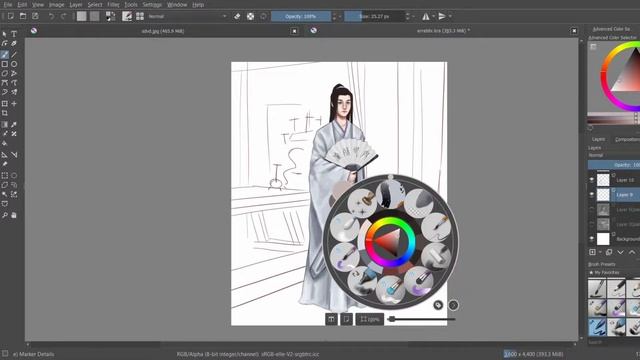
Task: Click the Save document icon
Action: [36, 16]
